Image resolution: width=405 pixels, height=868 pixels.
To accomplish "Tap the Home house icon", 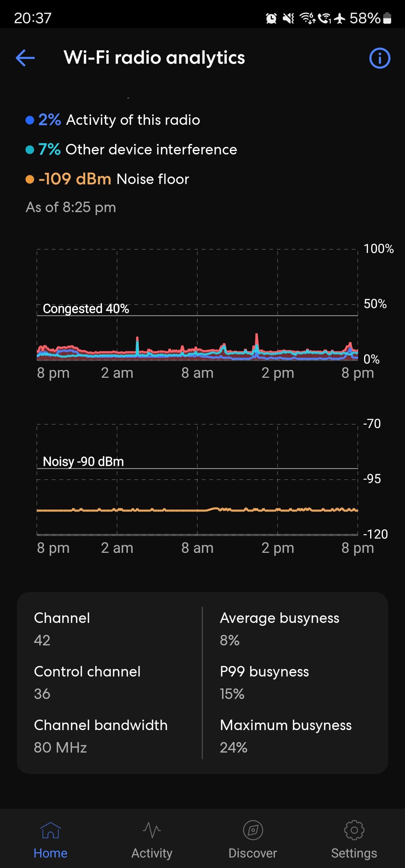I will click(x=50, y=831).
